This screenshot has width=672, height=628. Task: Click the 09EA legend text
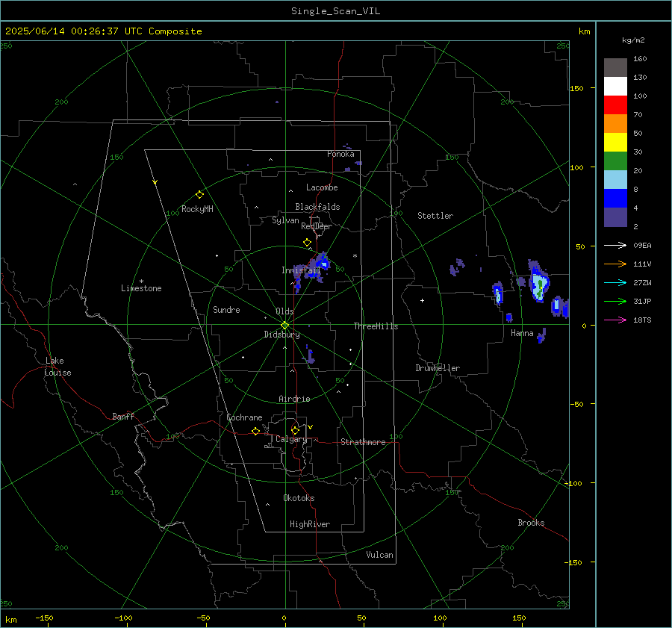(642, 246)
